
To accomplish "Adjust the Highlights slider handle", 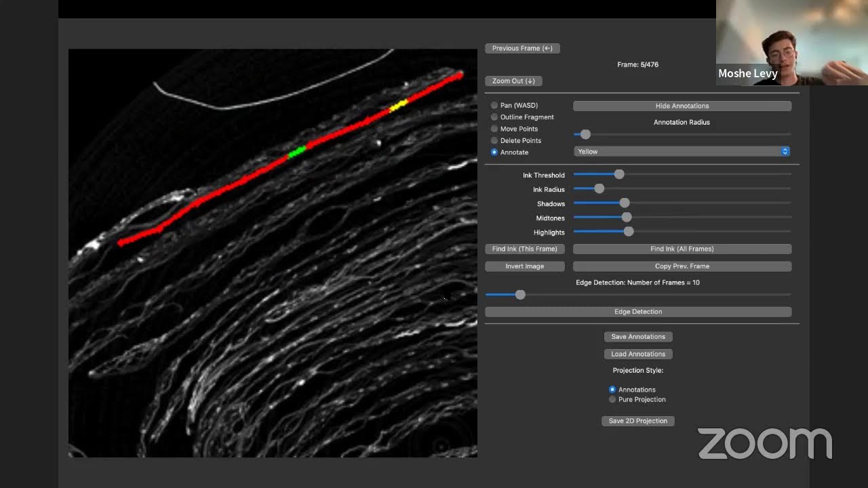I will (x=629, y=231).
